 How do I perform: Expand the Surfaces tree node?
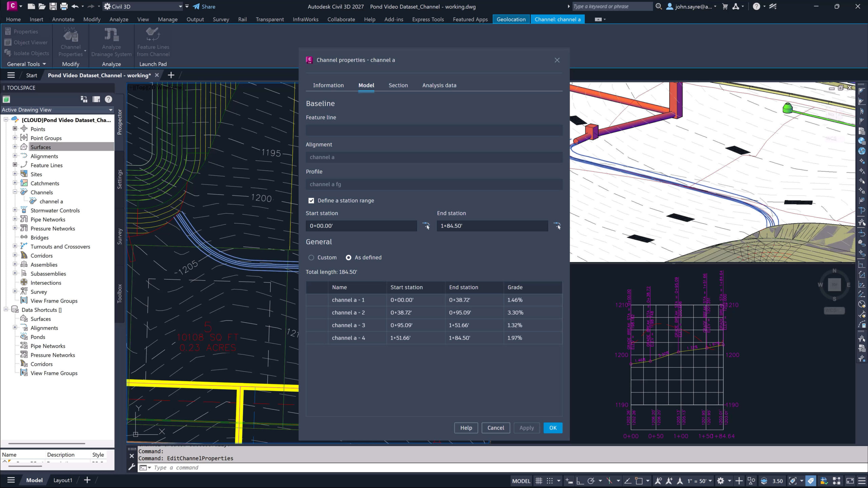point(15,147)
